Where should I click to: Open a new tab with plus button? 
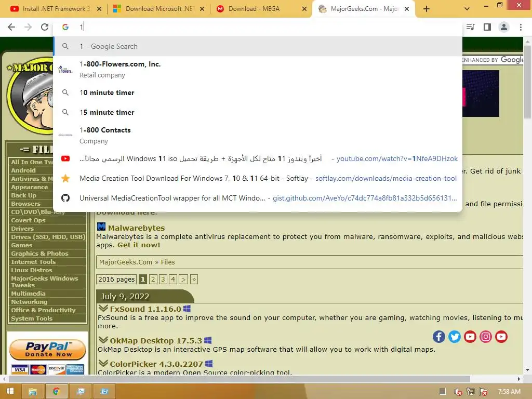[x=427, y=9]
